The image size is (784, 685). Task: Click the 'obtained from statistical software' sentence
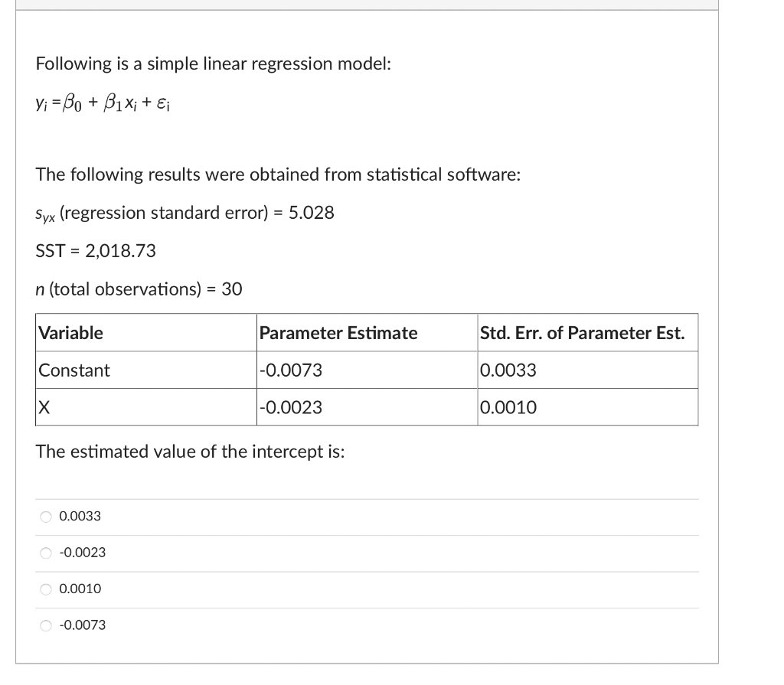coord(278,175)
